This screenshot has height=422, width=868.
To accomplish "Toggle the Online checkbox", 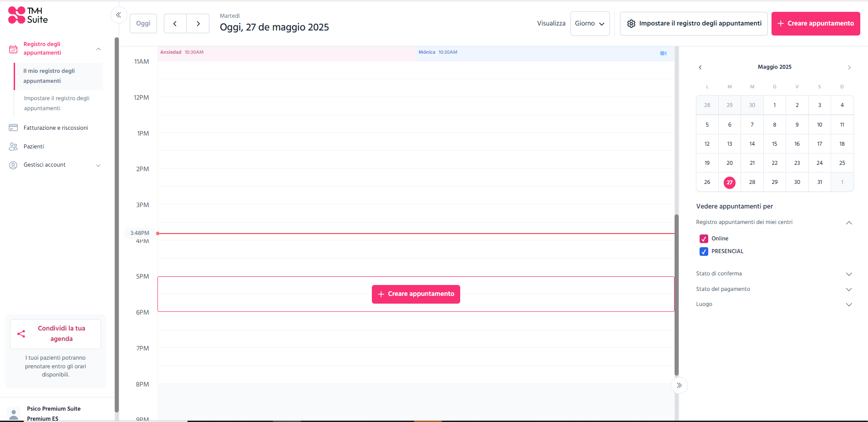I will tap(704, 239).
